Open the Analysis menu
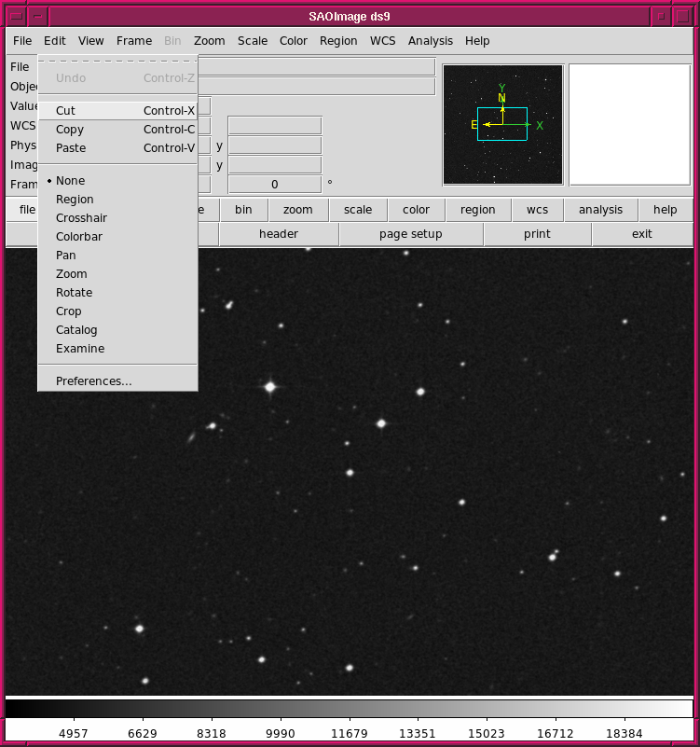This screenshot has height=747, width=700. click(x=430, y=41)
